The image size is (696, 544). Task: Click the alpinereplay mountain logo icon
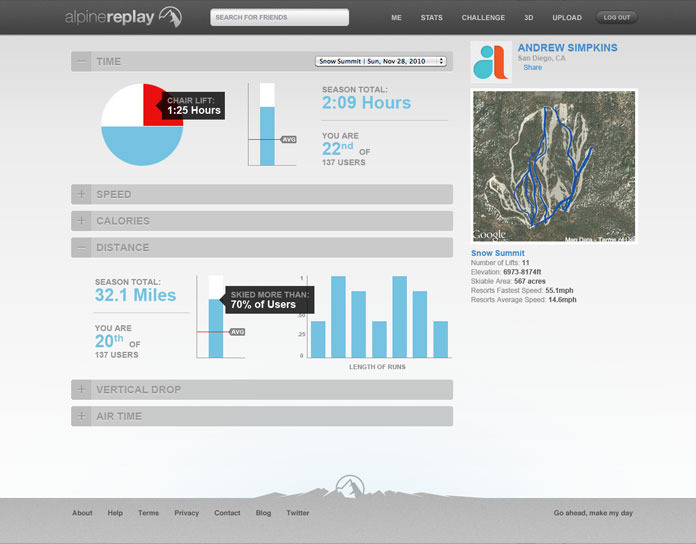coord(170,17)
